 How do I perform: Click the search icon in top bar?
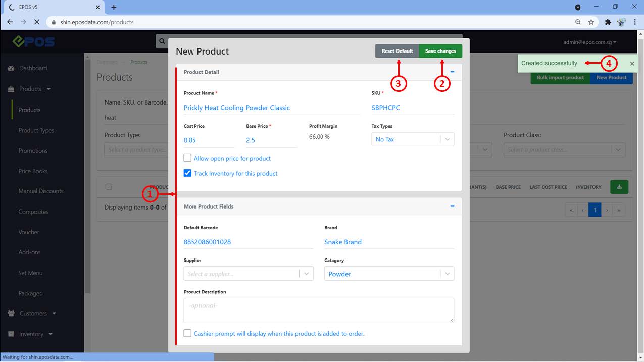pos(162,41)
